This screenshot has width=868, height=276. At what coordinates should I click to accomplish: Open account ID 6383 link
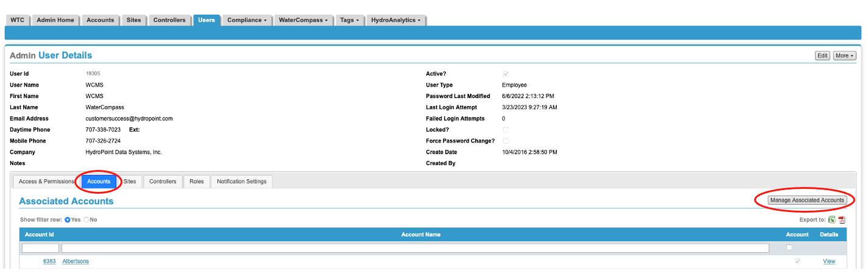click(49, 261)
